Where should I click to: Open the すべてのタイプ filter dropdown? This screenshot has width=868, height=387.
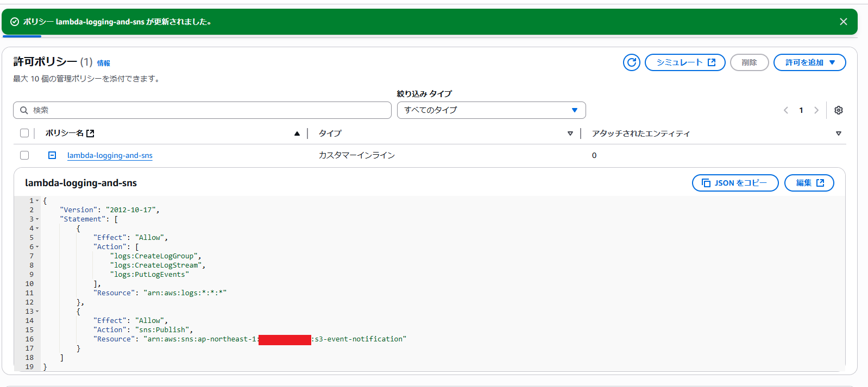click(x=491, y=110)
